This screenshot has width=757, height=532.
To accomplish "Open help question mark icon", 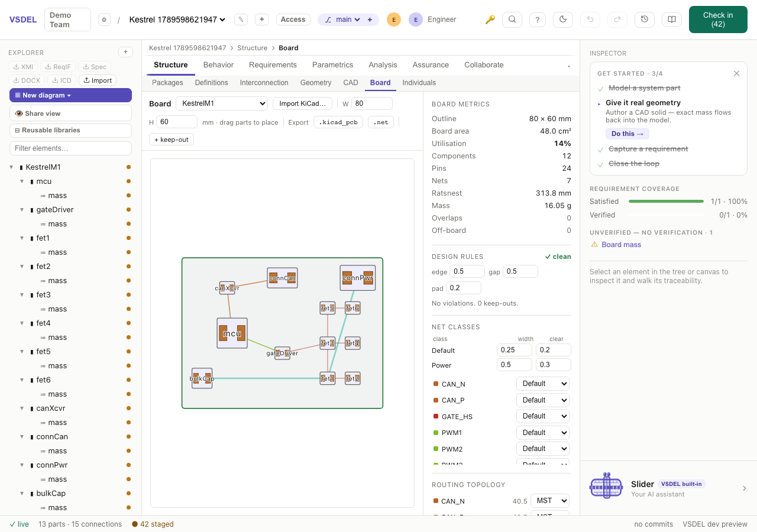I will (537, 20).
